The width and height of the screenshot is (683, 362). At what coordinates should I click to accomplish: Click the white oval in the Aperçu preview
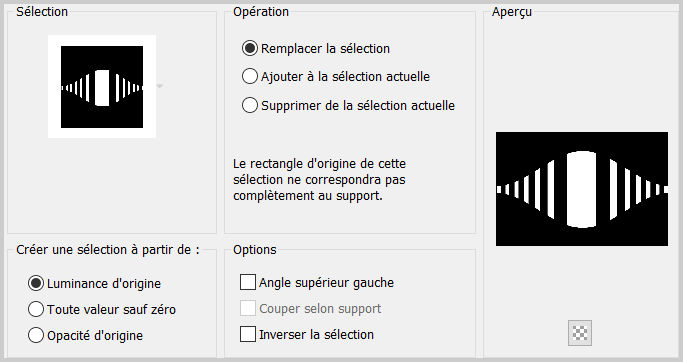tap(582, 189)
